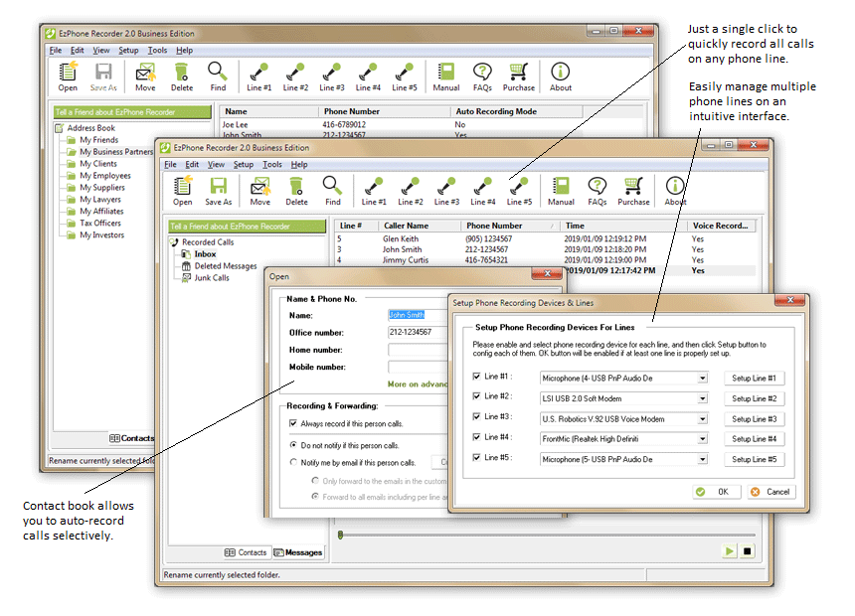
Task: Click Cancel in setup dialog
Action: point(771,492)
